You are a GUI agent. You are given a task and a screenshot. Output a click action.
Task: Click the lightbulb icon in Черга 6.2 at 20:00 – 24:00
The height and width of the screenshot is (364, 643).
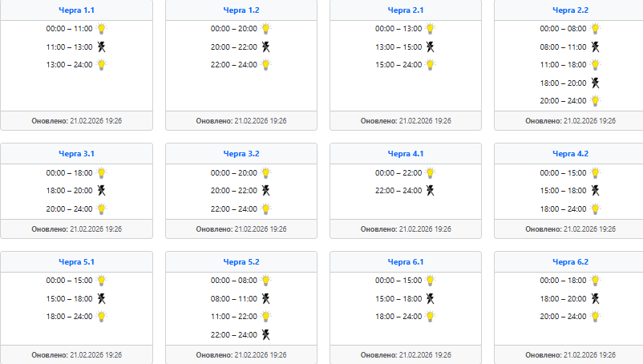(595, 317)
